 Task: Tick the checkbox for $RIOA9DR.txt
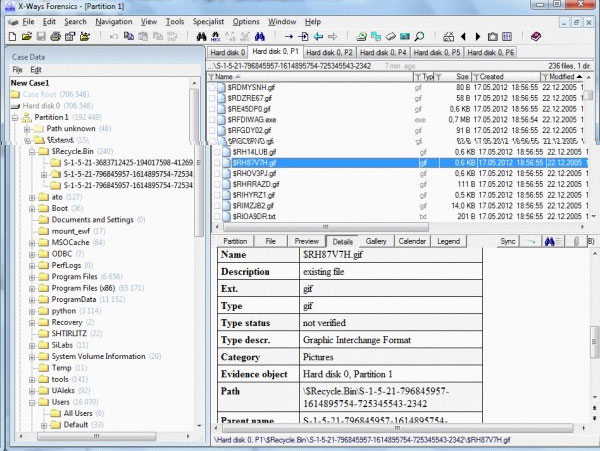(217, 217)
